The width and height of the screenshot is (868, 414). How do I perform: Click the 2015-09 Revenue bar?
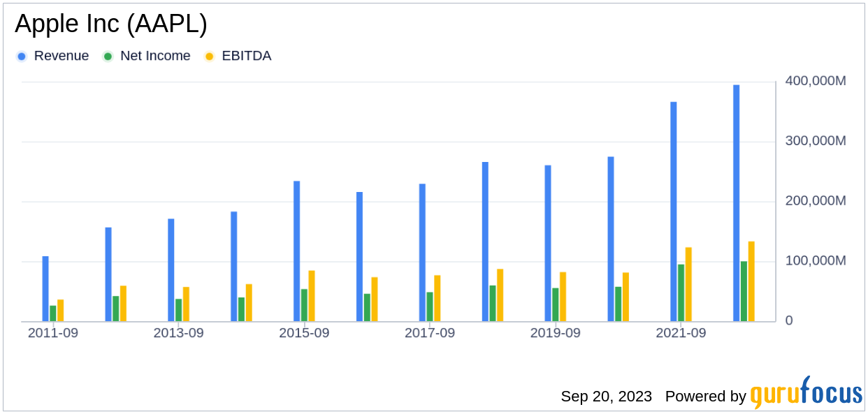coord(297,251)
